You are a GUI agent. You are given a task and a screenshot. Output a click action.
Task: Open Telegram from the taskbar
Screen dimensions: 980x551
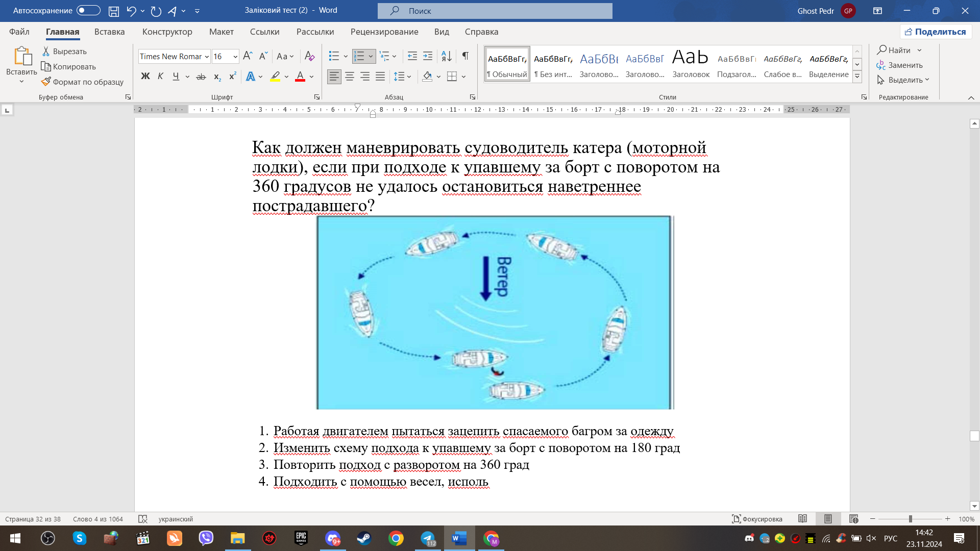pos(428,538)
